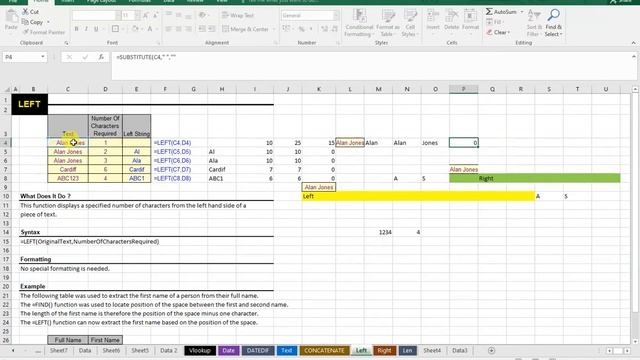Open the Orientation text angle menu

tap(203, 16)
